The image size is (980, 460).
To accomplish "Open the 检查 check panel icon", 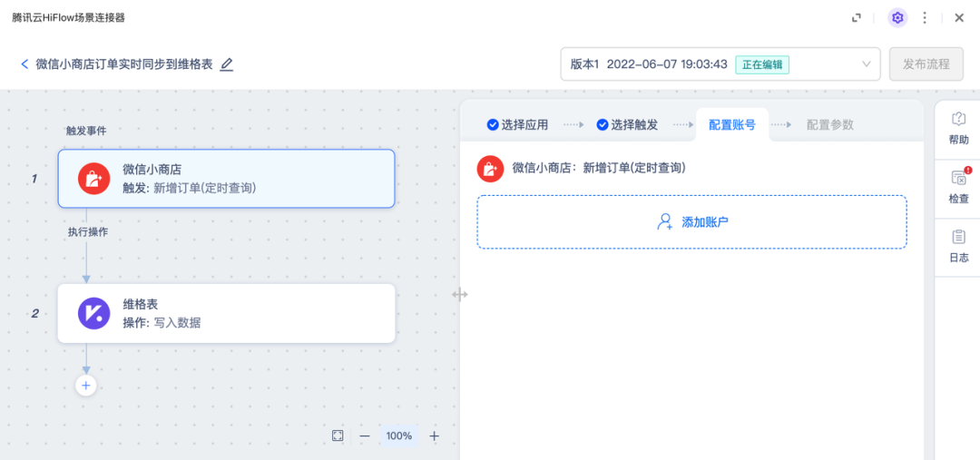I will pos(958,187).
